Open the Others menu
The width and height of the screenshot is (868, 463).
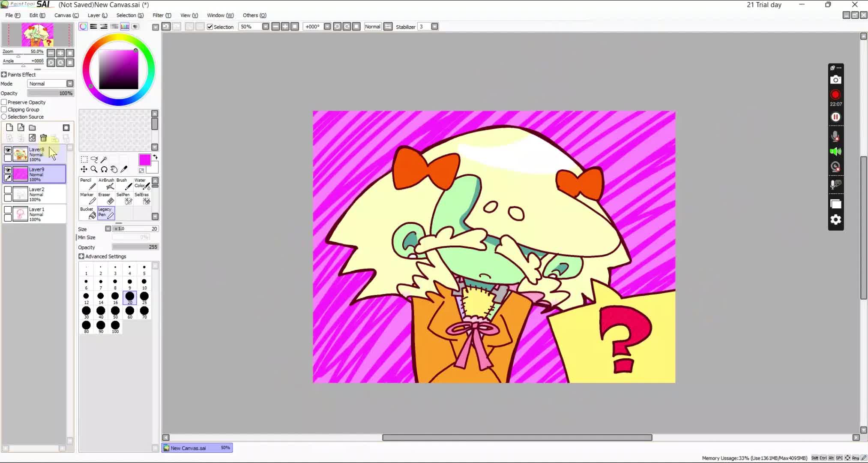coord(254,15)
